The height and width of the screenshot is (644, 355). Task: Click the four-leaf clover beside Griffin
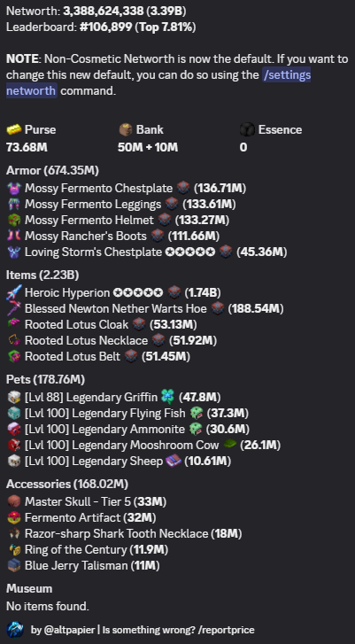(x=167, y=397)
